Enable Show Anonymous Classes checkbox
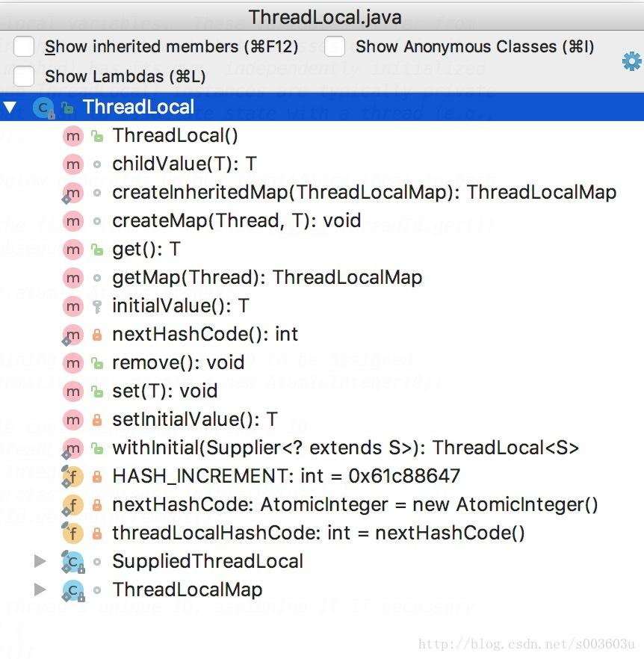 pos(335,46)
